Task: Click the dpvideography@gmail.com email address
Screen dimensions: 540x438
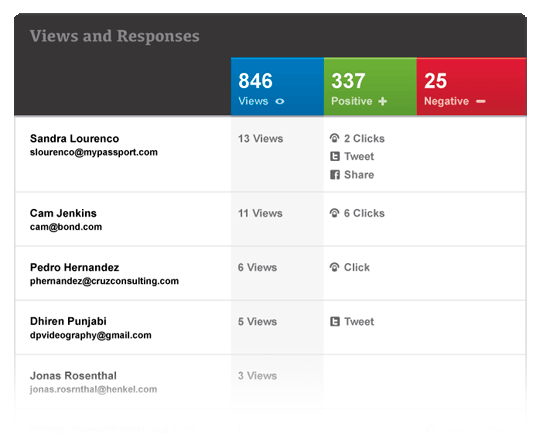Action: pos(91,335)
